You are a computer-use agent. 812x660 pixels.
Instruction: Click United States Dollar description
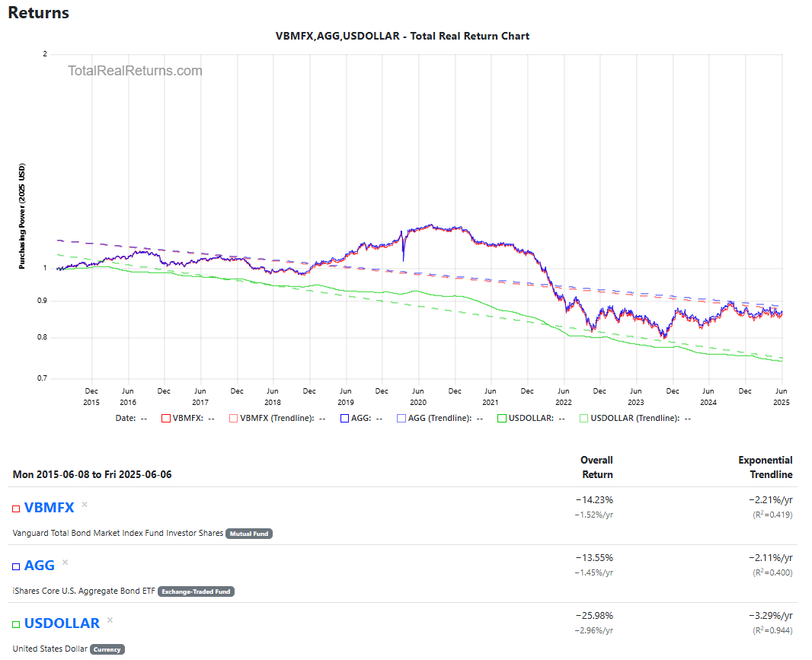pyautogui.click(x=50, y=649)
